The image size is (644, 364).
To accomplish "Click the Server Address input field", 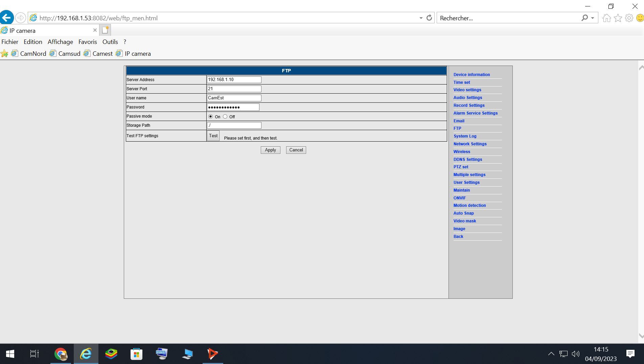I will pos(234,80).
